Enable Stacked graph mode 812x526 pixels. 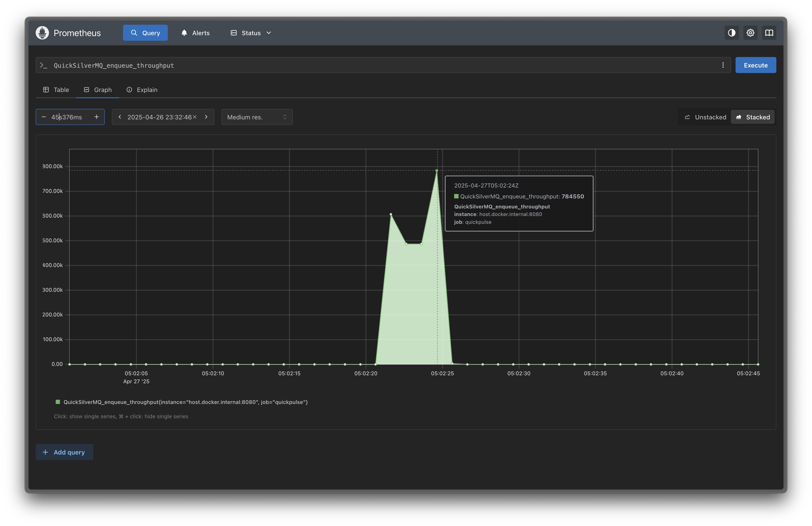tap(753, 117)
